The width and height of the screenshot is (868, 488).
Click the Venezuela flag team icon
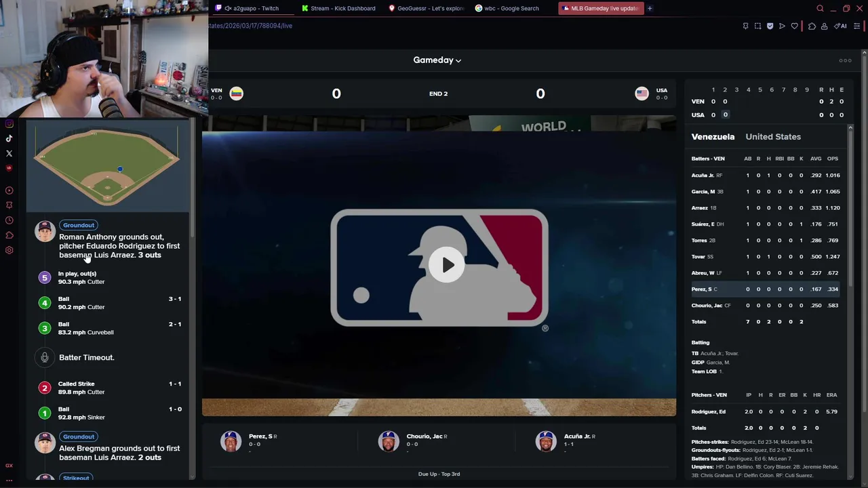236,94
